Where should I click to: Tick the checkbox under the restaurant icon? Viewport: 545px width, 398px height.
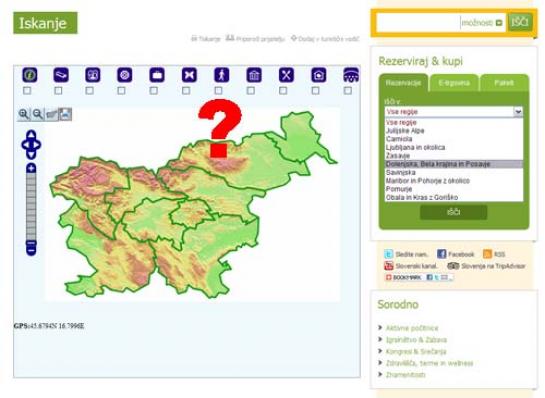(x=283, y=91)
